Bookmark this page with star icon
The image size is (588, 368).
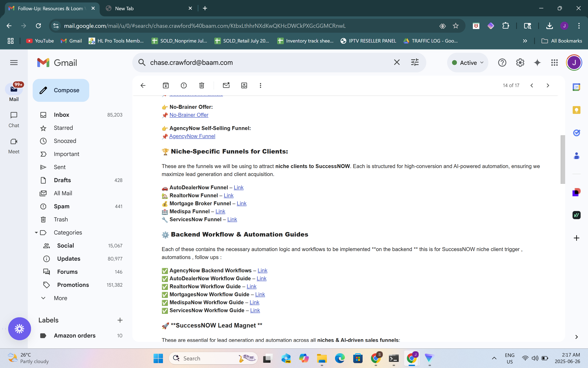click(455, 26)
